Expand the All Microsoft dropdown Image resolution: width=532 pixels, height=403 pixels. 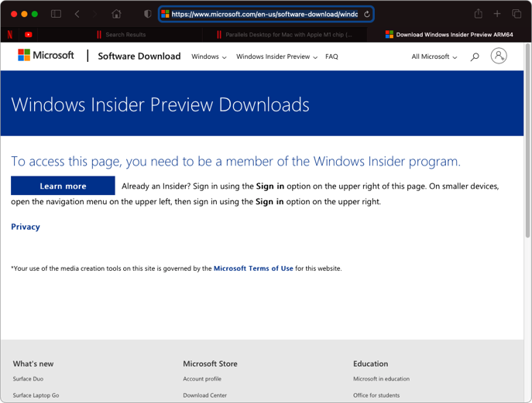pos(434,56)
